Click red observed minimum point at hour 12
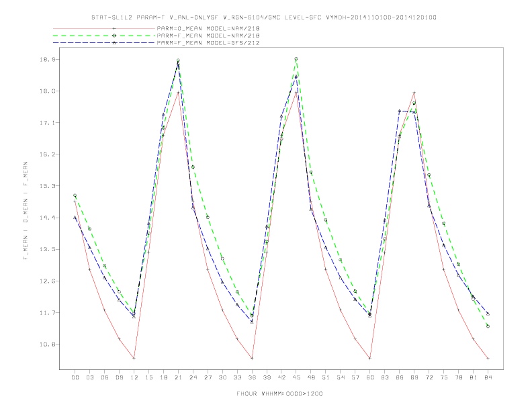The image size is (532, 411). 134,358
